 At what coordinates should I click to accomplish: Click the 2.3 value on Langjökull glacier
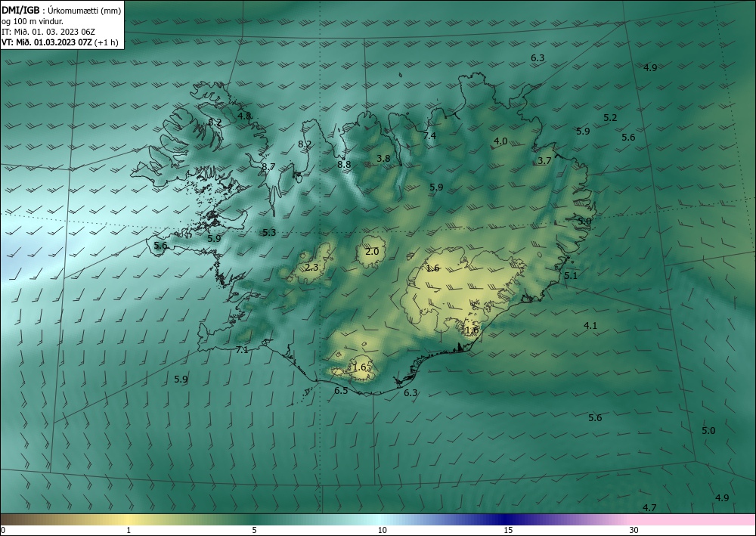click(311, 267)
